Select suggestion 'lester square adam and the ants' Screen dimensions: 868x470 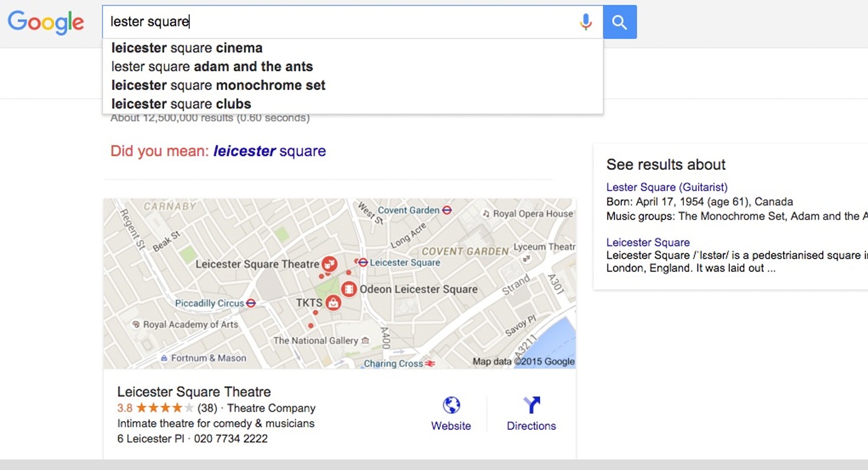click(x=212, y=66)
